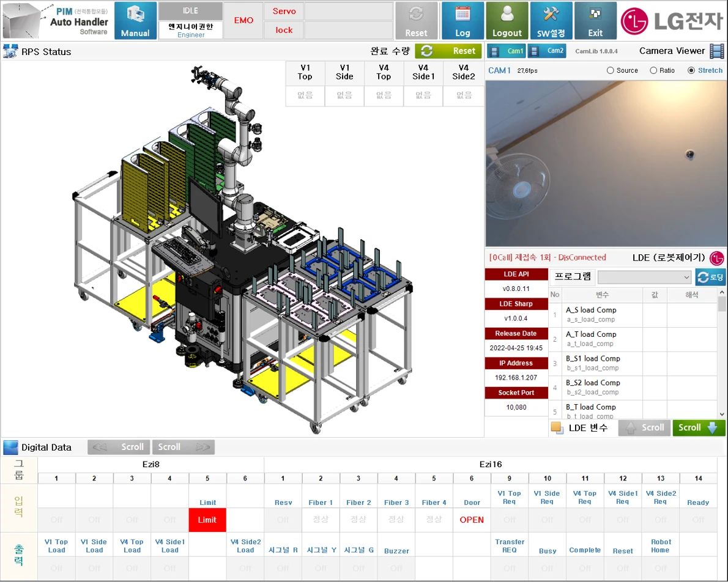Image resolution: width=728 pixels, height=582 pixels.
Task: Click the Ready input label
Action: [698, 502]
